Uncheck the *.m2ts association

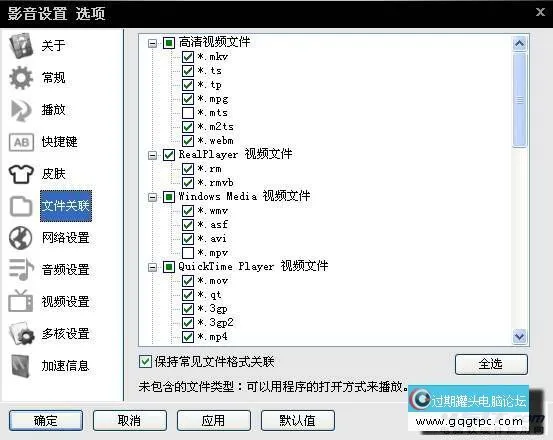(188, 127)
